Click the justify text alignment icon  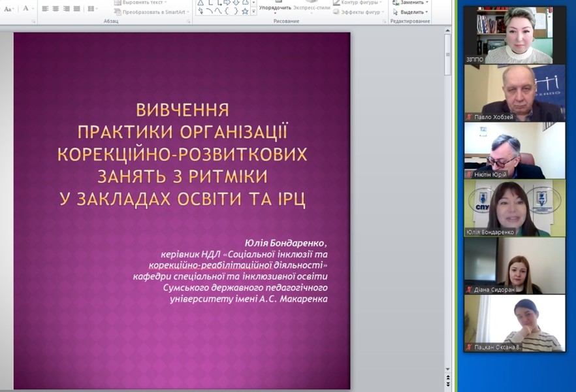tap(76, 8)
